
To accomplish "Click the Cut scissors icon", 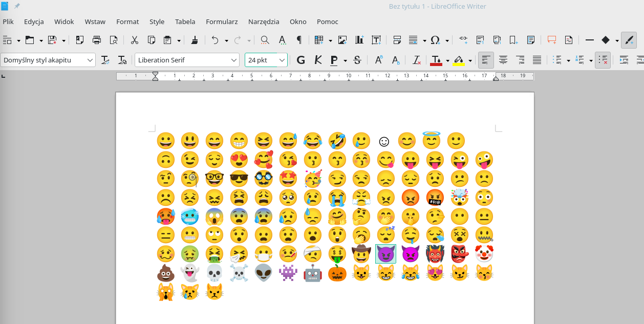I will click(x=135, y=40).
